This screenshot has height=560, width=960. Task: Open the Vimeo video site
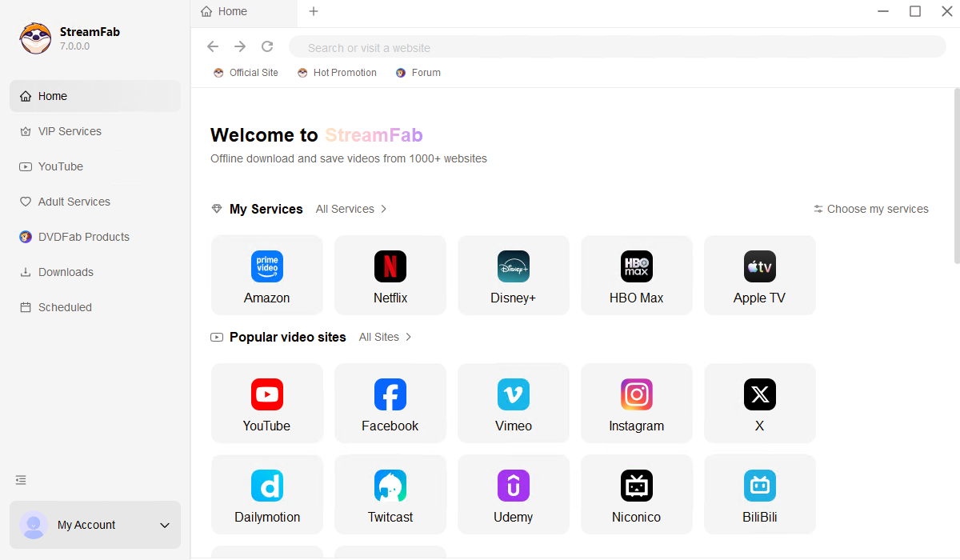(514, 402)
